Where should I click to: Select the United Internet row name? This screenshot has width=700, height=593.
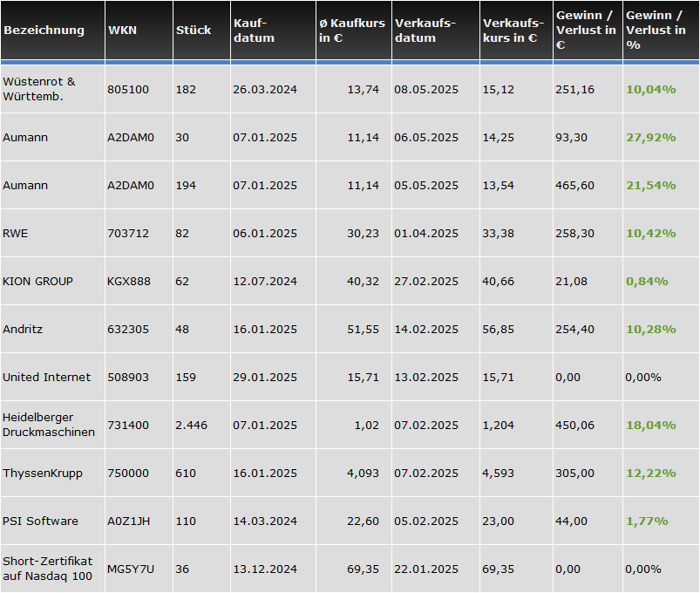[46, 378]
